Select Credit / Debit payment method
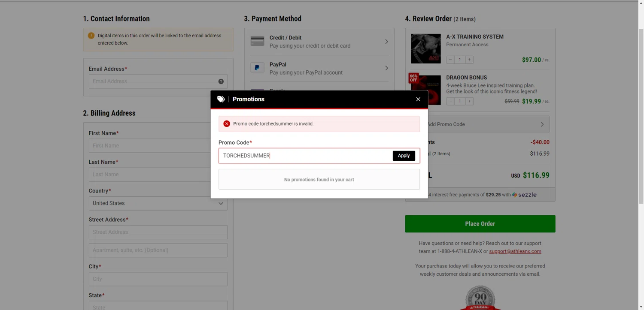The width and height of the screenshot is (644, 310). [x=319, y=42]
